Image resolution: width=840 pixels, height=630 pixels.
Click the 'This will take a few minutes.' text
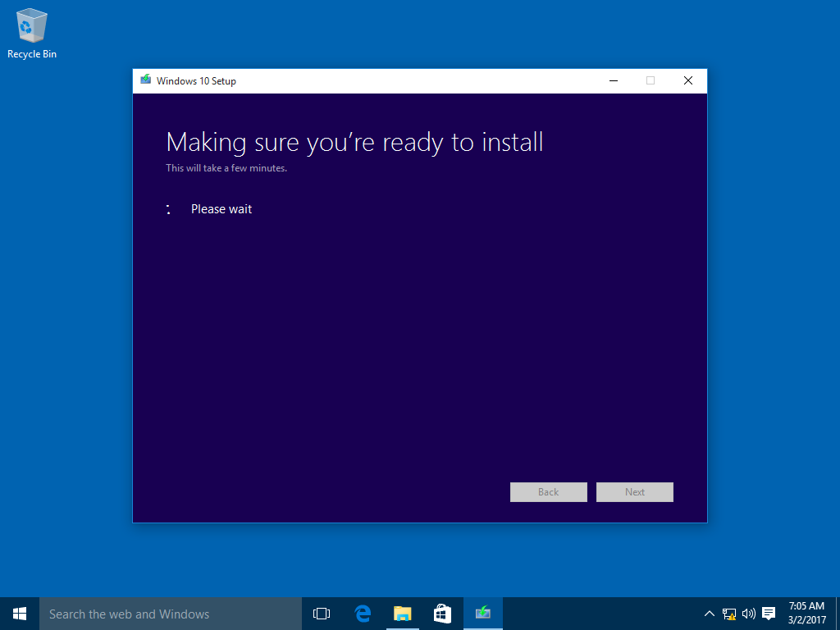point(226,168)
